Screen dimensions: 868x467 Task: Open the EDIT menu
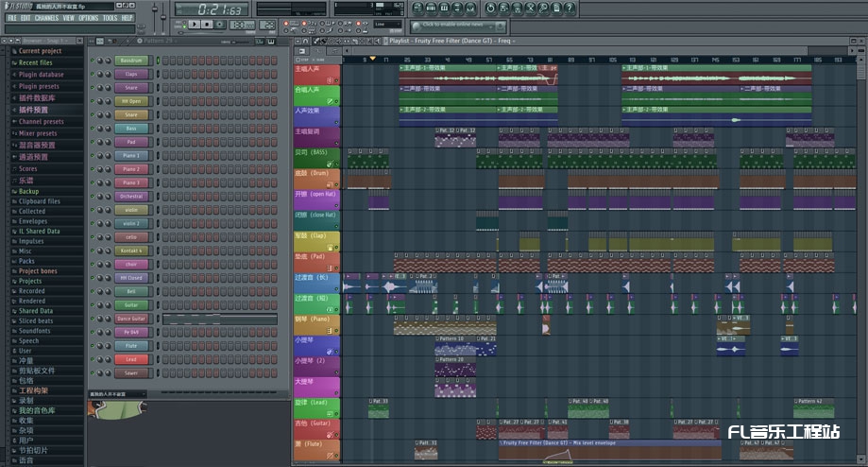tap(26, 18)
